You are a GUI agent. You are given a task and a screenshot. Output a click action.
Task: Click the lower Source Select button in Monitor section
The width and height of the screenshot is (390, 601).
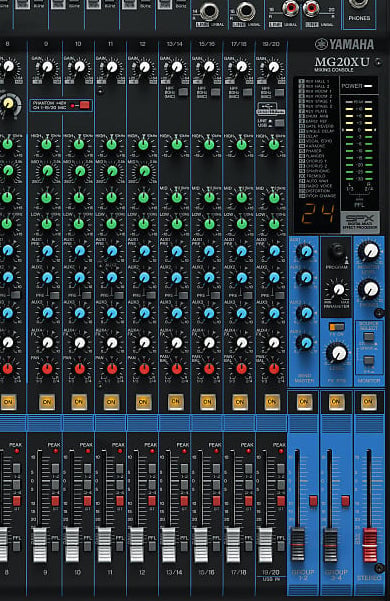(x=369, y=361)
